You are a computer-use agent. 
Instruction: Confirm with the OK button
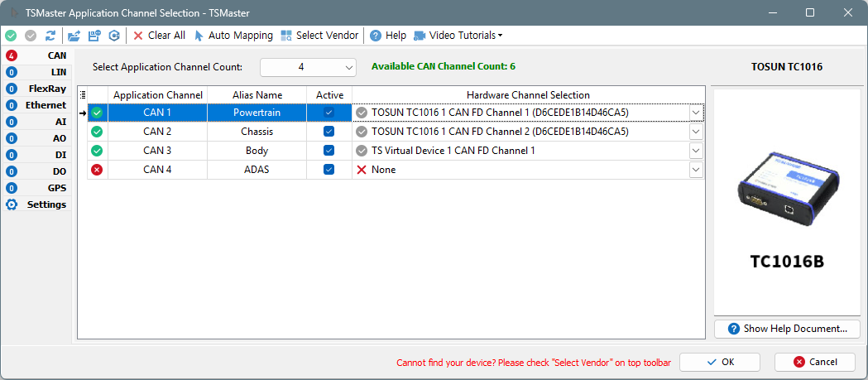720,362
